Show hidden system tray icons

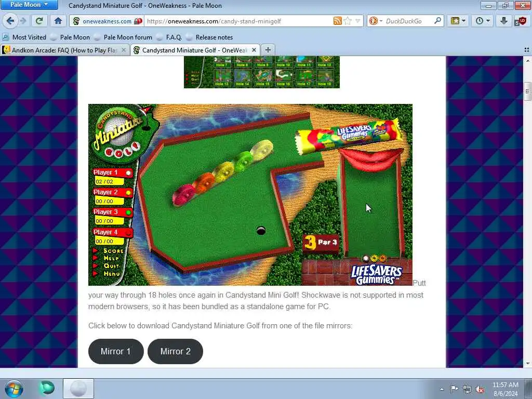coord(442,390)
